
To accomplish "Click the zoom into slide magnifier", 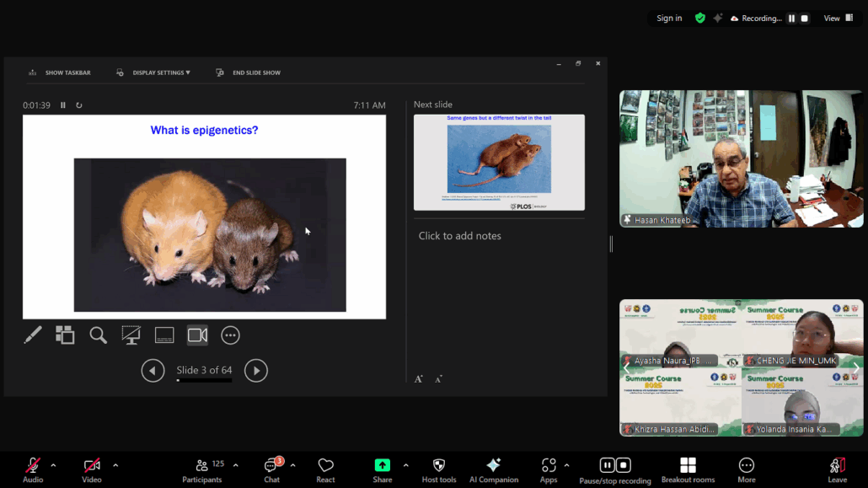I will tap(98, 335).
